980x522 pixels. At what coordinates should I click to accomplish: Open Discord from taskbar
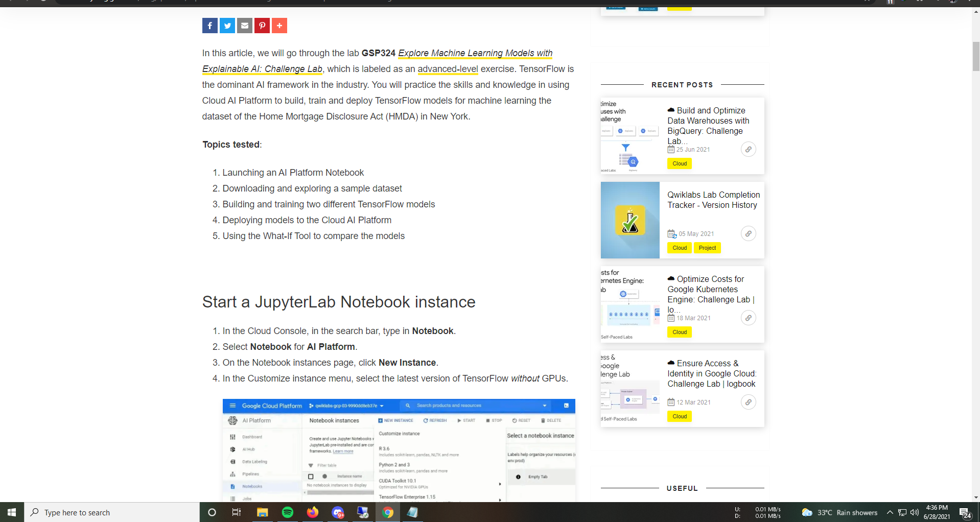tap(338, 512)
